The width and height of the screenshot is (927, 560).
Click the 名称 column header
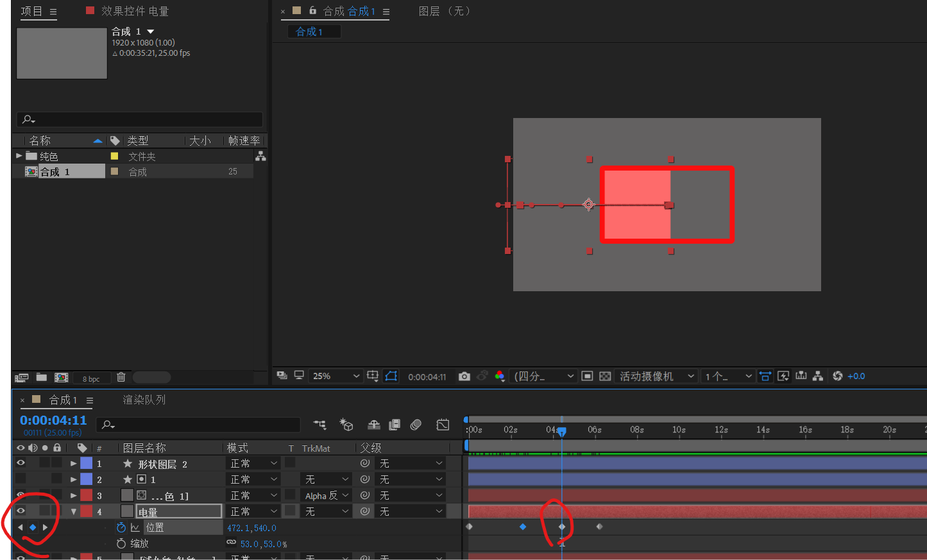coord(40,140)
